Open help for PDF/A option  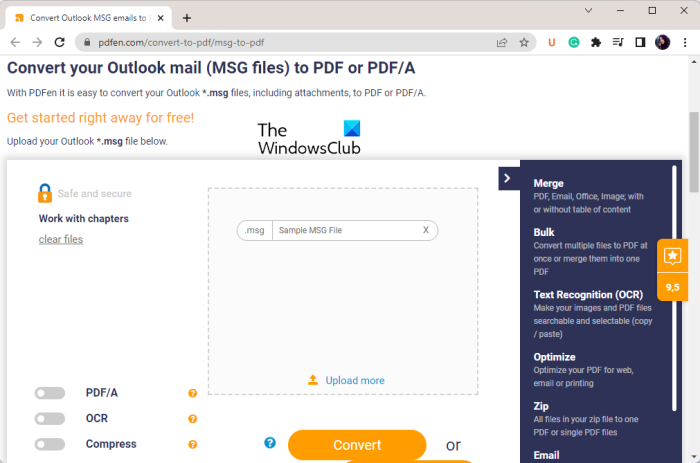click(x=192, y=393)
